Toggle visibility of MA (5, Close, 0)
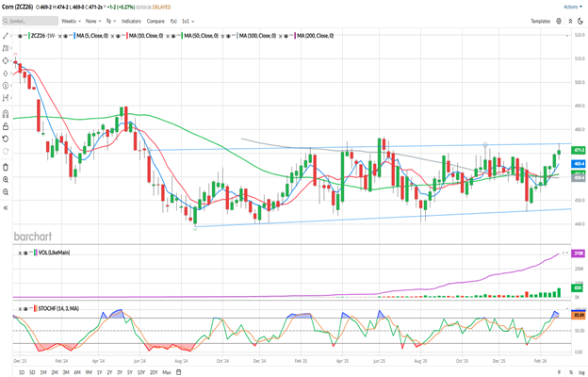 [65, 36]
